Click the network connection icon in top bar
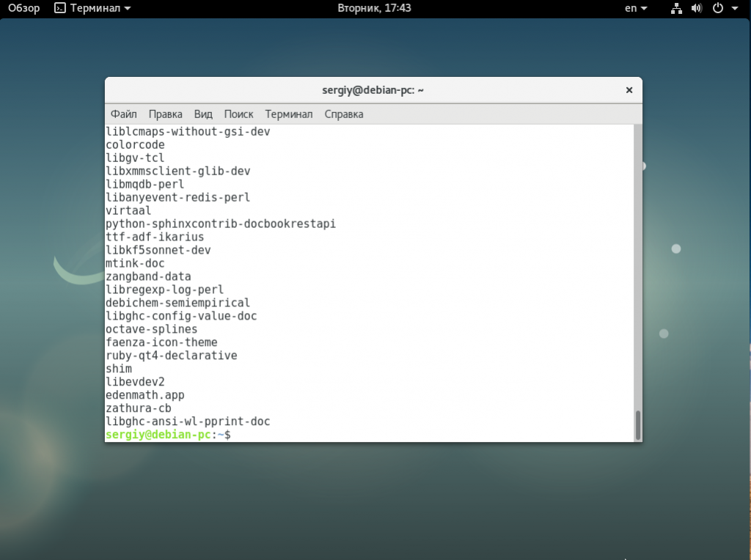 [x=676, y=8]
